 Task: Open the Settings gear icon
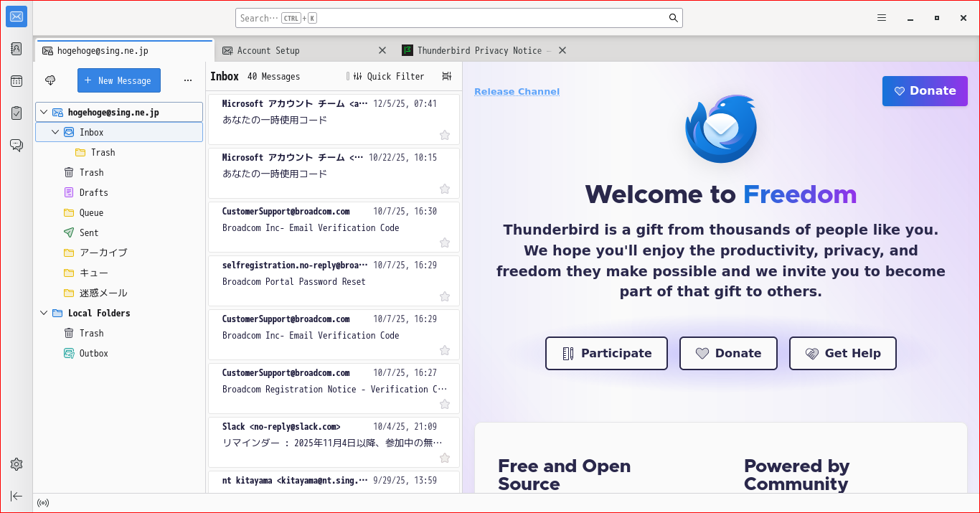[17, 464]
